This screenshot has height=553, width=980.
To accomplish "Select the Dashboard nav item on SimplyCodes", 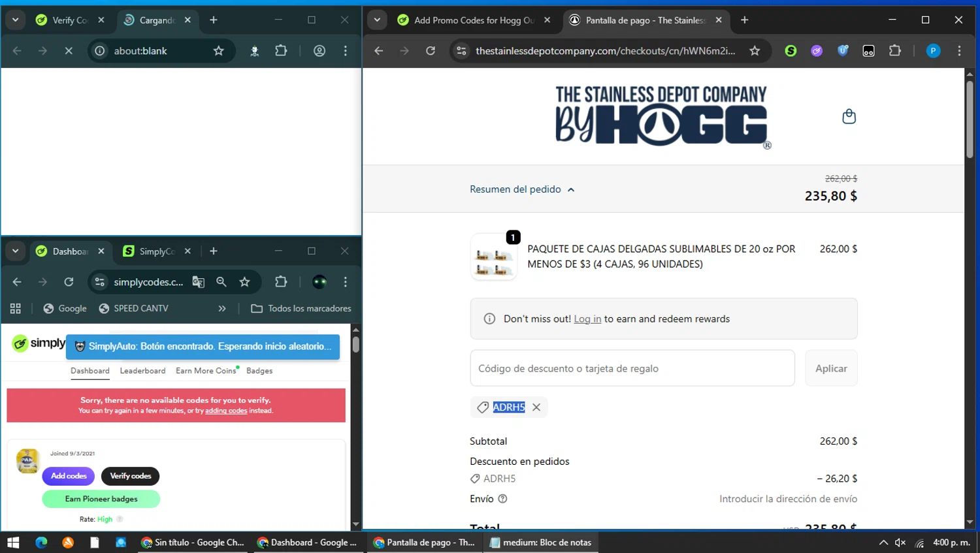I will coord(90,371).
